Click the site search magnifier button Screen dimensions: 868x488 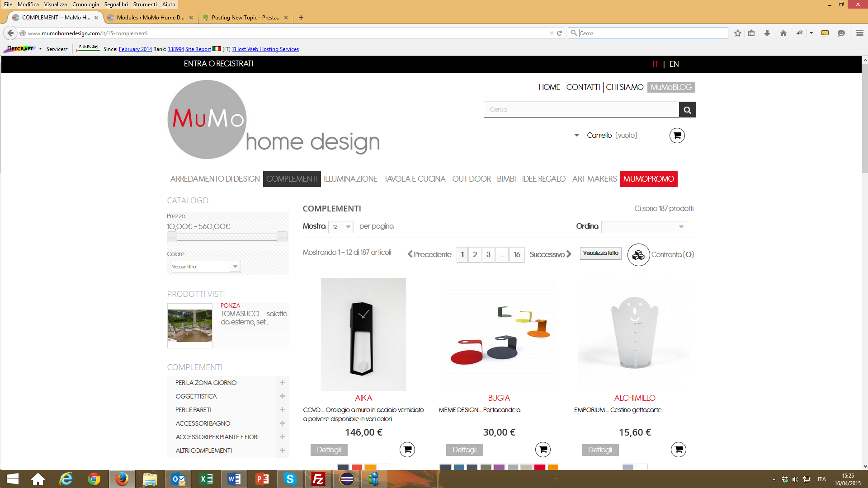[x=687, y=110]
